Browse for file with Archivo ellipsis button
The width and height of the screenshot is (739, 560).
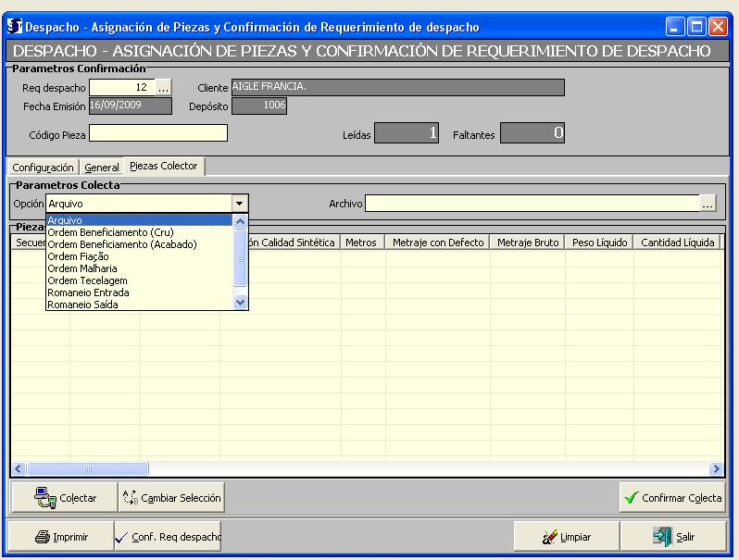tap(708, 204)
